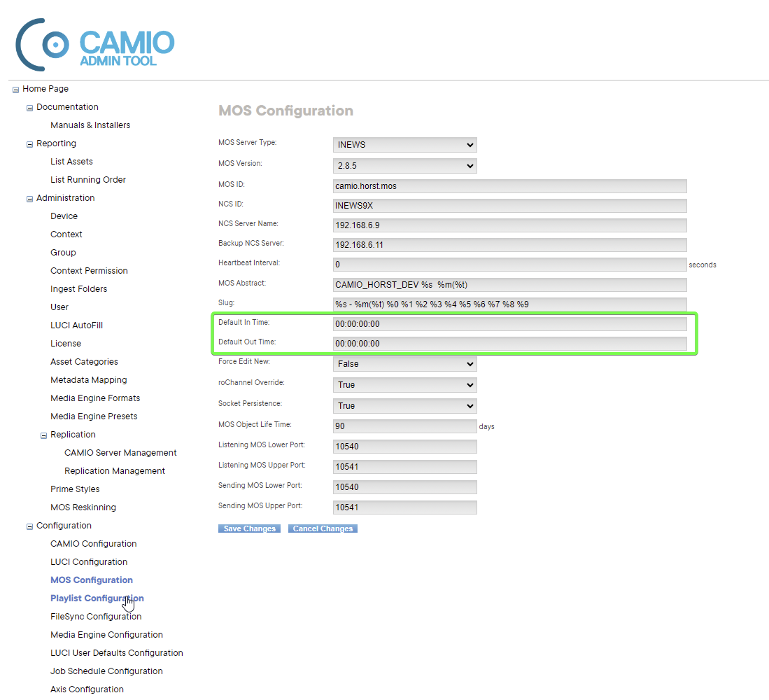Open Axis Configuration page

(x=87, y=689)
